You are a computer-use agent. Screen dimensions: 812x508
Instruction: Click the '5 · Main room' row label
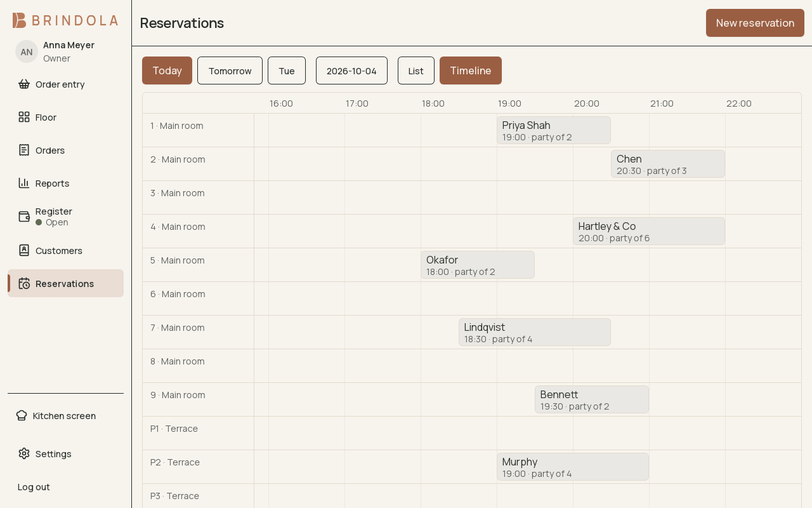[178, 260]
